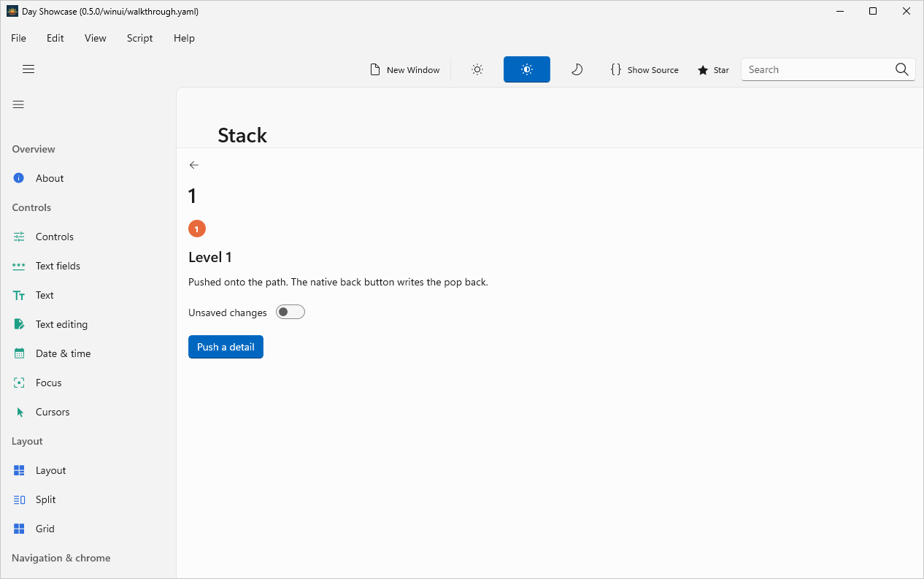Click the Stack page title
This screenshot has height=579, width=924.
(242, 135)
